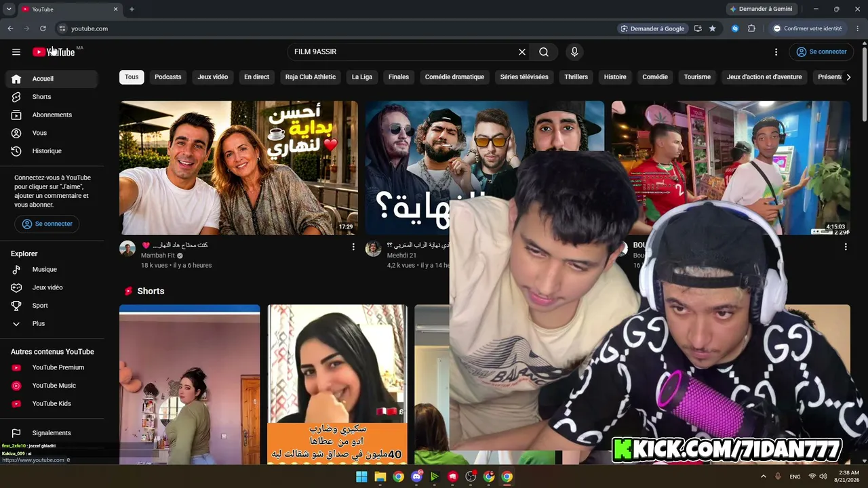Open YouTube Premium link
Image resolution: width=868 pixels, height=488 pixels.
52,367
